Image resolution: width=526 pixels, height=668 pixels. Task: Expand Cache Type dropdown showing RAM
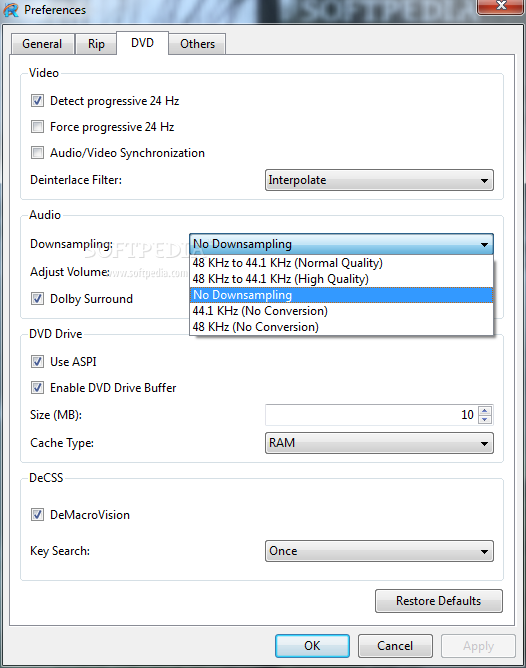[x=379, y=443]
